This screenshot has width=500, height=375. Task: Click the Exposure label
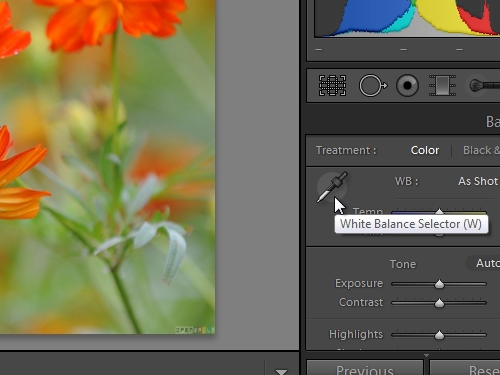pyautogui.click(x=359, y=283)
